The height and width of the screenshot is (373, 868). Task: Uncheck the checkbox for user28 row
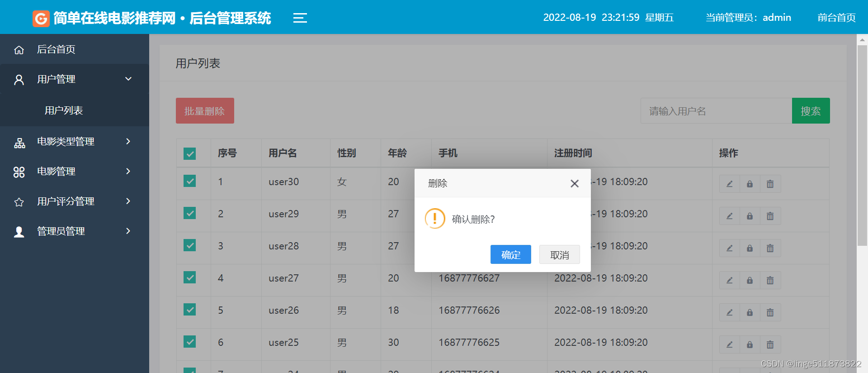[x=190, y=245]
